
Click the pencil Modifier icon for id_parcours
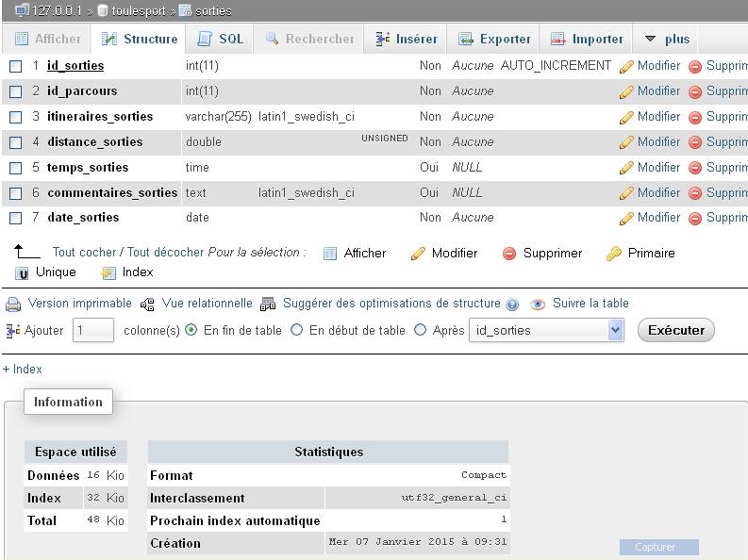coord(626,91)
